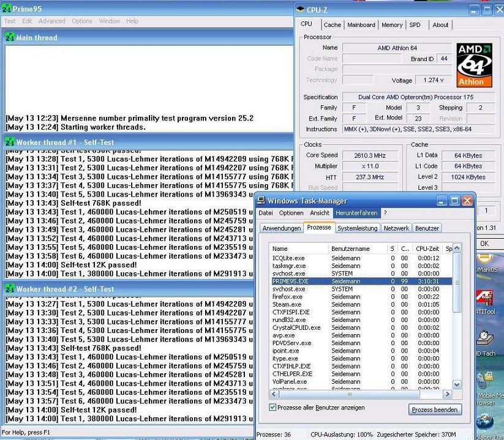The image size is (504, 440).
Task: Switch to the Memory tab in CPU-Z
Action: tap(392, 24)
